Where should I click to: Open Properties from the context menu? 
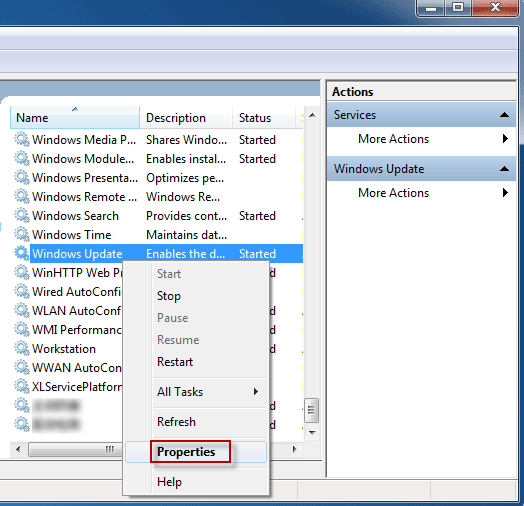[196, 452]
